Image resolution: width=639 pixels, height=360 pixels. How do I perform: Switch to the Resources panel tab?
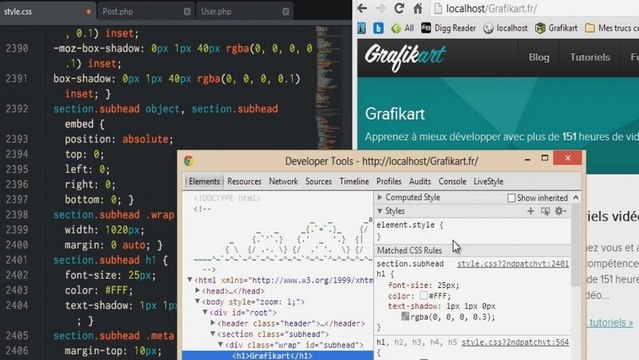click(244, 181)
